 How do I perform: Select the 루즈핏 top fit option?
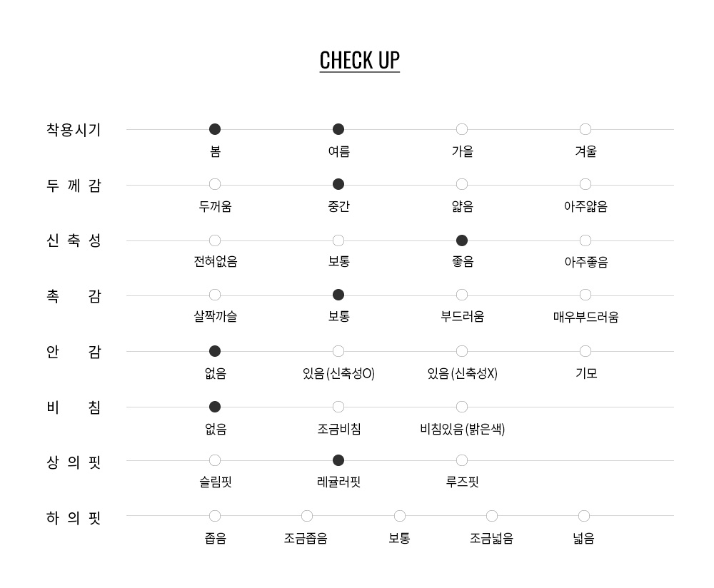[x=462, y=460]
